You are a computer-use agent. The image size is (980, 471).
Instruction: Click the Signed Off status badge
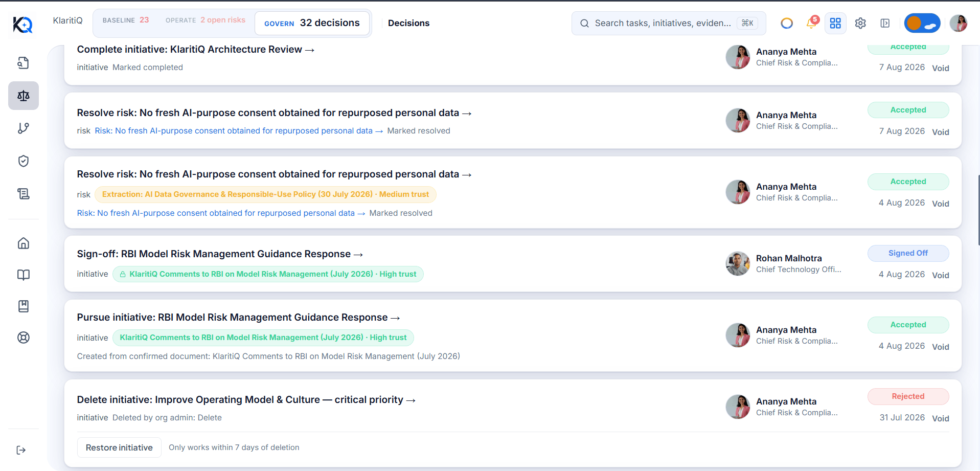pos(908,253)
